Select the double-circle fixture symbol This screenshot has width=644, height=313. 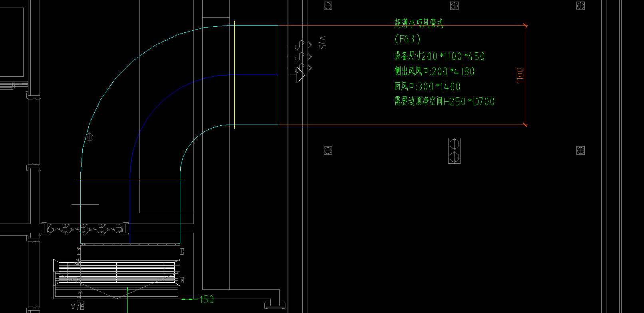454,151
